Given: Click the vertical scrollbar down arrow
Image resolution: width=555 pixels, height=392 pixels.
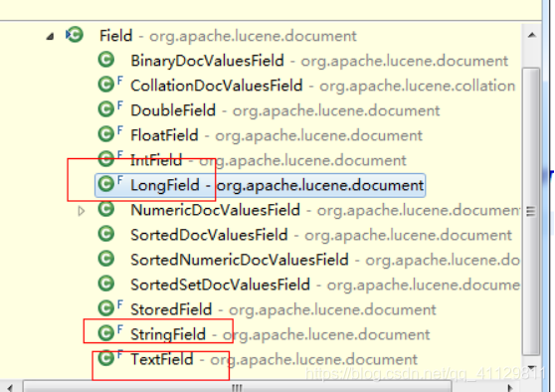Looking at the screenshot, I should (531, 367).
